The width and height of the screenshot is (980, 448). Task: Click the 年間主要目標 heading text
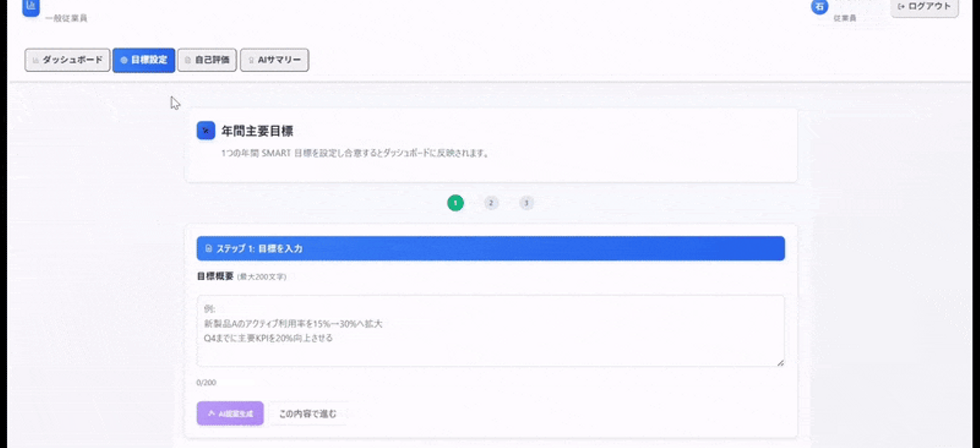[x=257, y=131]
